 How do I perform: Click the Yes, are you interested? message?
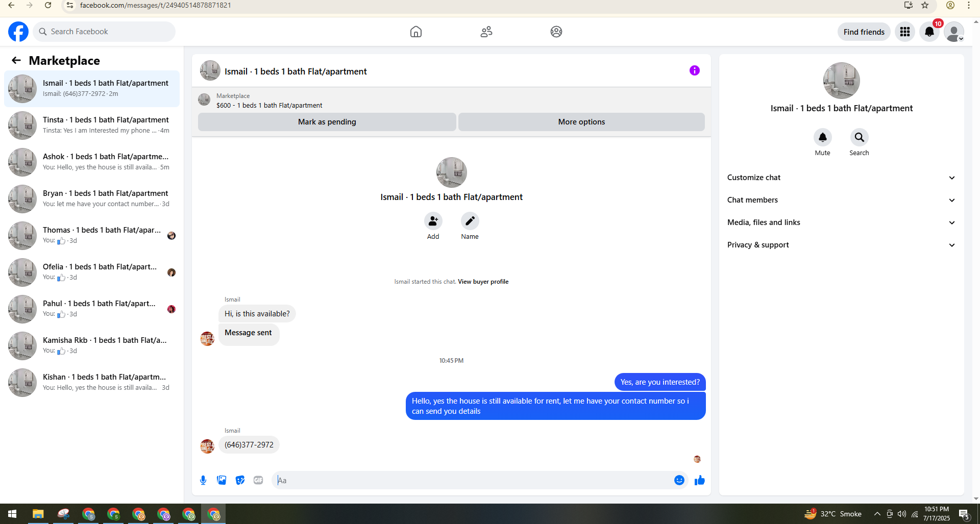pyautogui.click(x=660, y=382)
